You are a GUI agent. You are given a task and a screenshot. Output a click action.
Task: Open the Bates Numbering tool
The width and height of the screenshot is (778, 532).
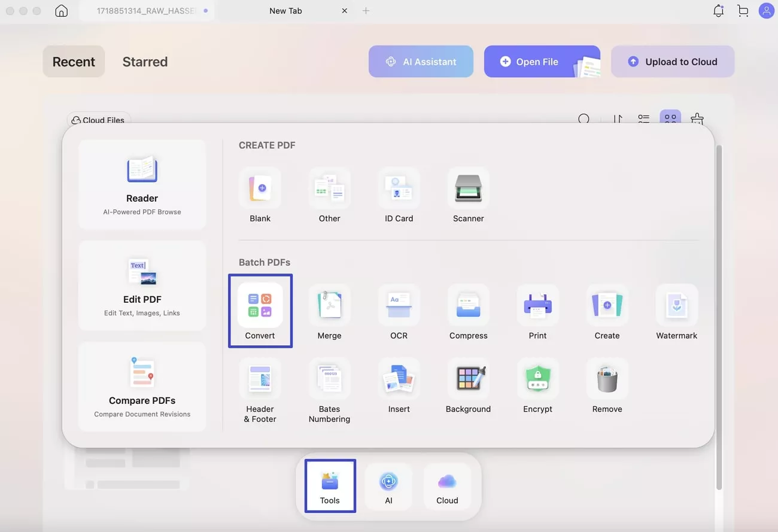coord(329,379)
